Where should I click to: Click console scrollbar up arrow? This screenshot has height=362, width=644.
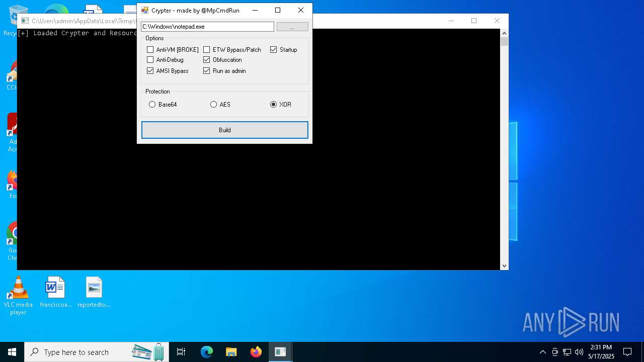[x=504, y=33]
